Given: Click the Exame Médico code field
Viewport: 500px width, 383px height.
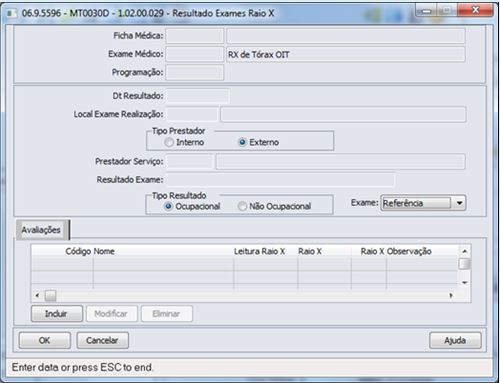Looking at the screenshot, I should (x=195, y=54).
